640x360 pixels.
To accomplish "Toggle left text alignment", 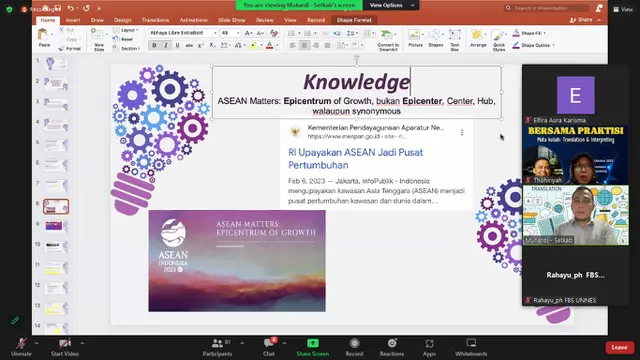I will [293, 45].
